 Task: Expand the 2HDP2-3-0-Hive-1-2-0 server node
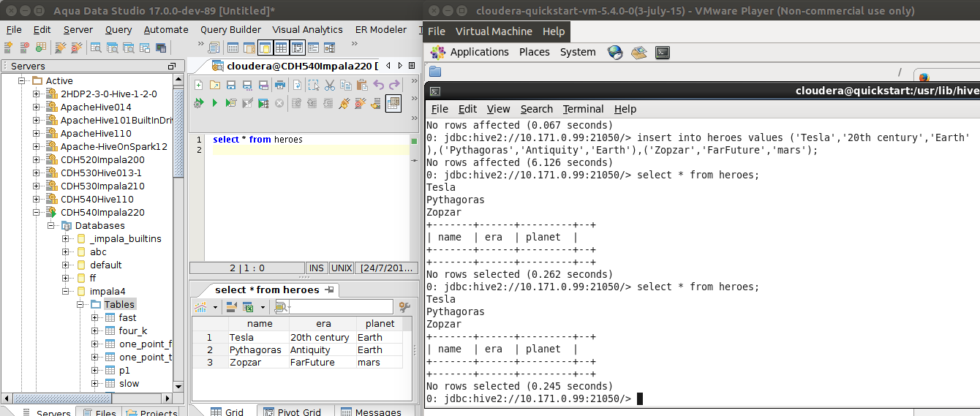tap(36, 94)
